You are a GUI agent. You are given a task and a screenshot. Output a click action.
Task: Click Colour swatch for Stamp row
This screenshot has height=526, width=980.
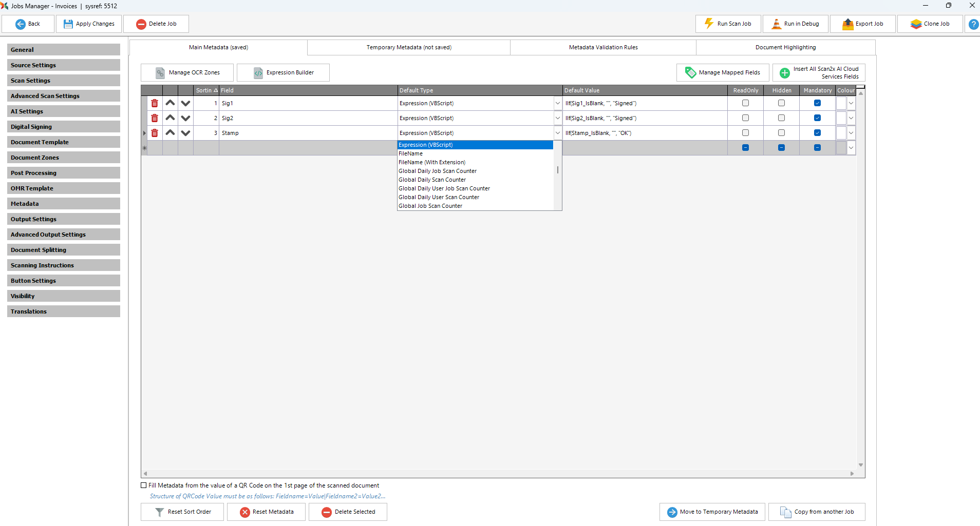(841, 133)
